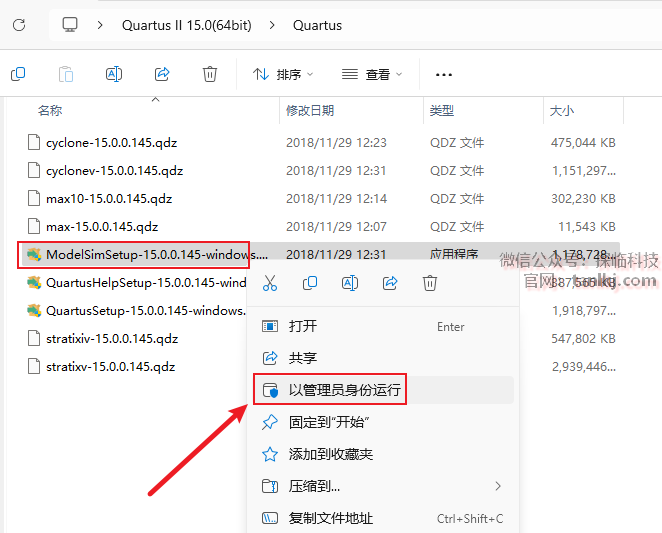Click the trash icon in the context menu
662x533 pixels.
point(430,283)
